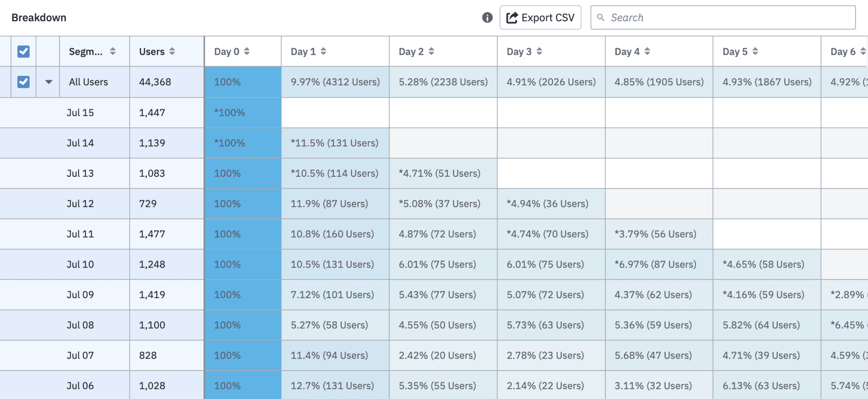Select the Jul 15 segment row
This screenshot has width=868, height=399.
[81, 112]
